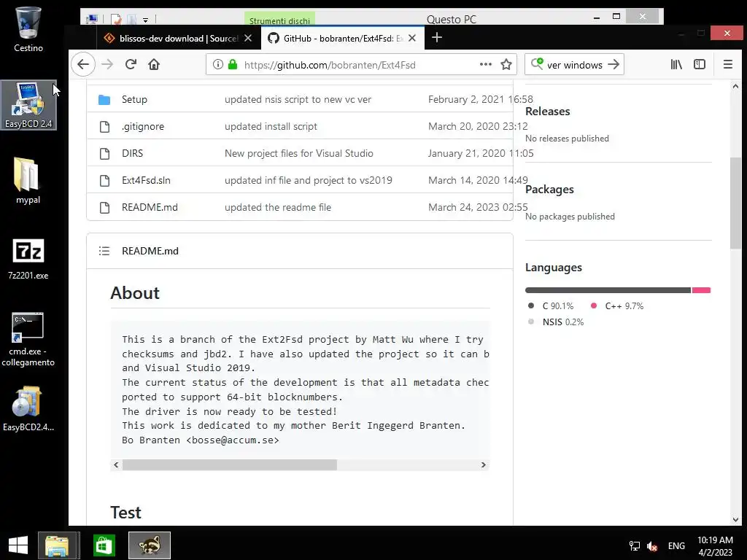
Task: Open commit 'updated inf file and project to vs2019'
Action: pyautogui.click(x=309, y=181)
